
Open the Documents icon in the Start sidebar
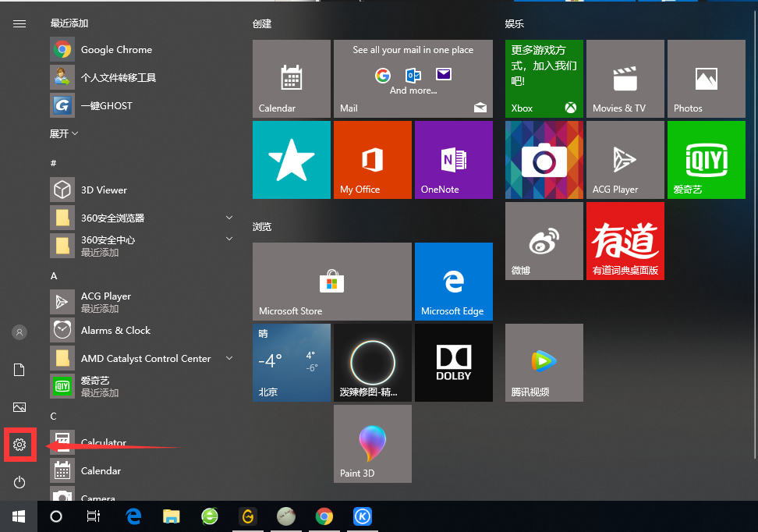[19, 370]
